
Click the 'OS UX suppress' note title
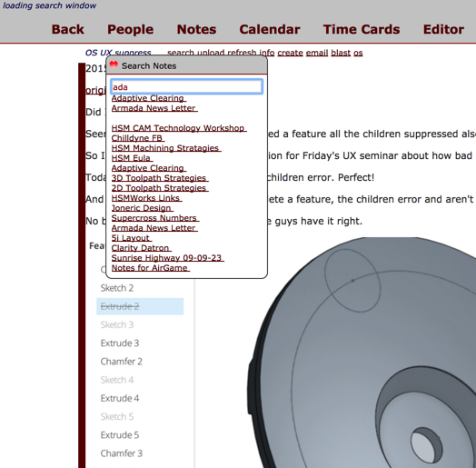pos(118,53)
